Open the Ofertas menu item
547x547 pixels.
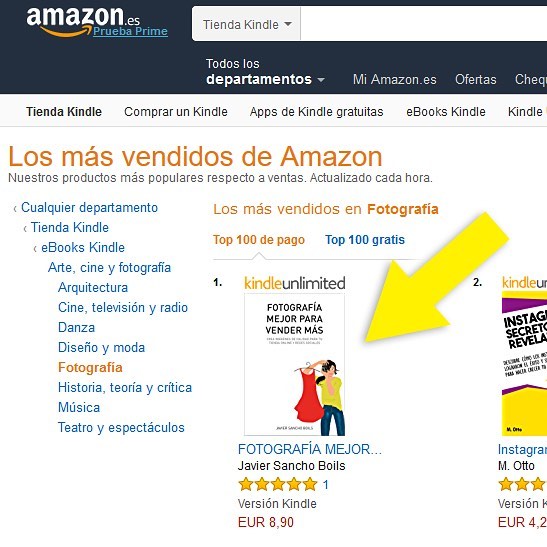475,80
